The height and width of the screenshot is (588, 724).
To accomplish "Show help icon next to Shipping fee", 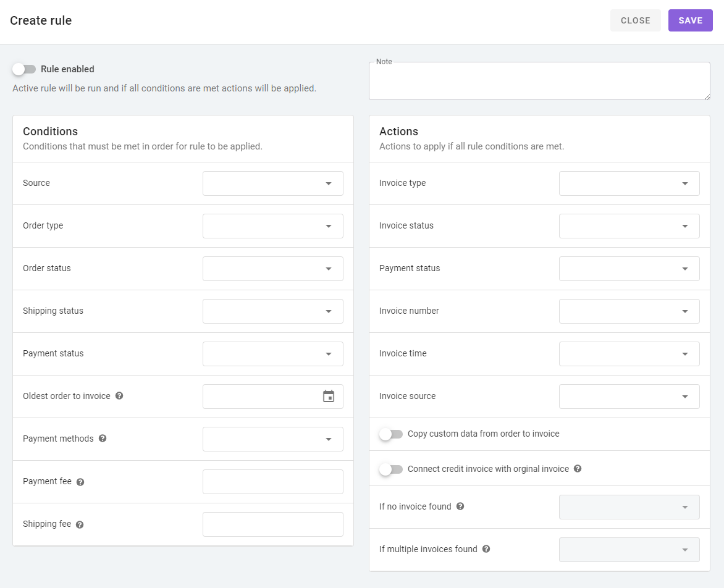I will [x=80, y=525].
